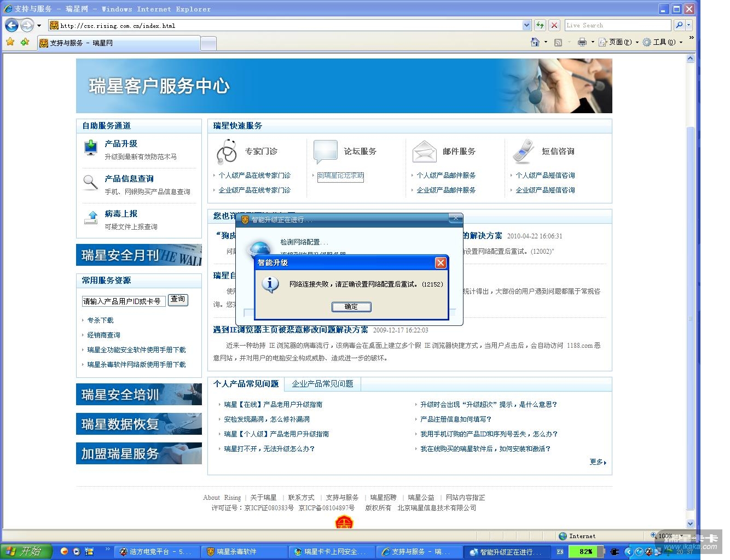Open the search provider options dropdown
Viewport: 730px width, 560px height.
689,25
